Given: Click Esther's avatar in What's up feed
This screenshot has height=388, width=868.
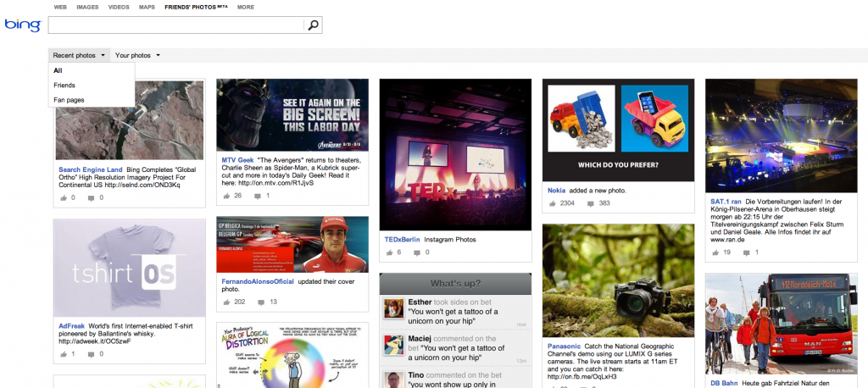Looking at the screenshot, I should point(393,308).
